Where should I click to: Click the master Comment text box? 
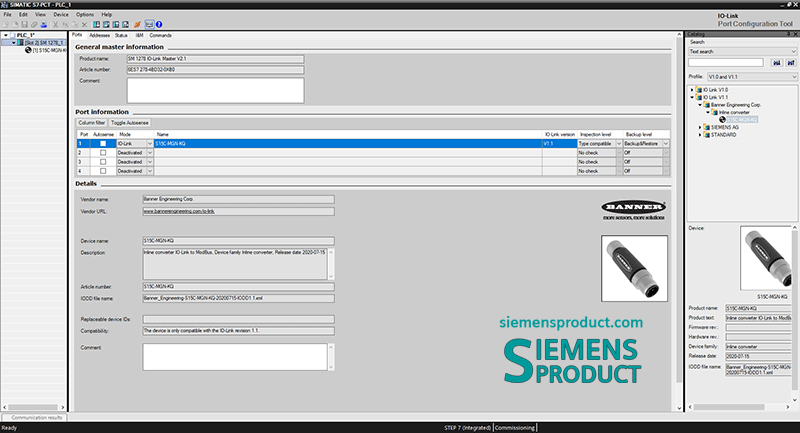coord(215,90)
